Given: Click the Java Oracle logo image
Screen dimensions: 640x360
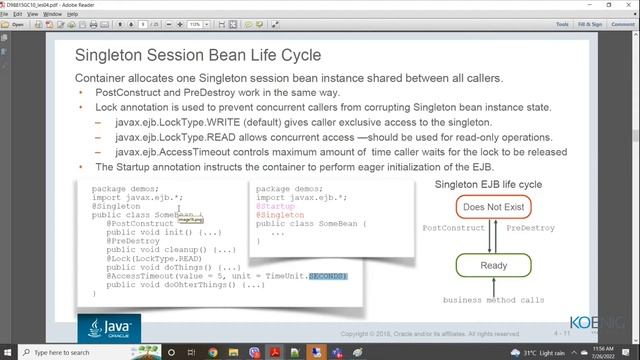Looking at the screenshot, I should click(x=109, y=328).
